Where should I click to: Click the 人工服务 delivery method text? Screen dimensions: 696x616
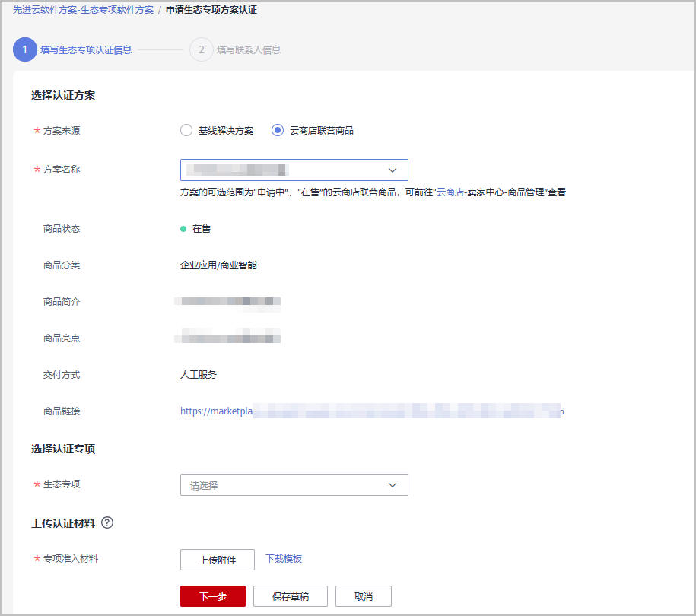199,375
